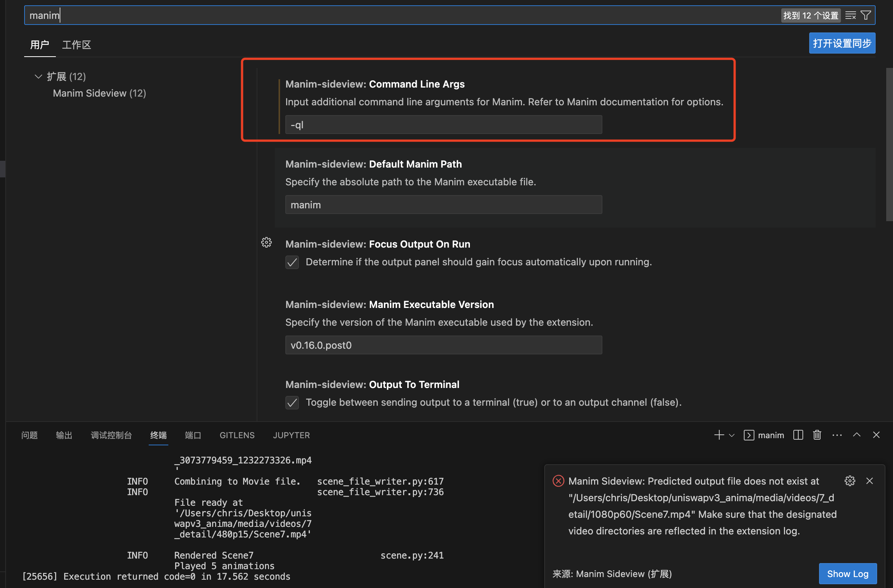Open the gear menu beside Focus Output On Run
The image size is (893, 588).
(266, 243)
